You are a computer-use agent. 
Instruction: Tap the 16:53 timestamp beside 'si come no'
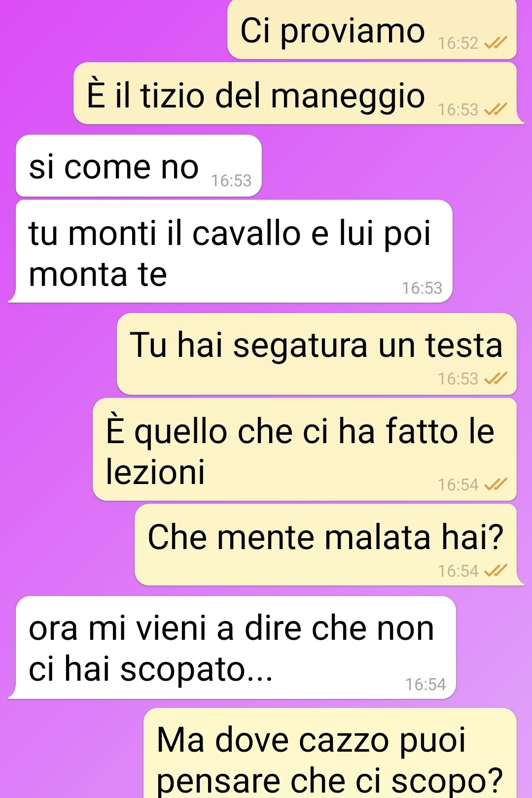tap(231, 181)
